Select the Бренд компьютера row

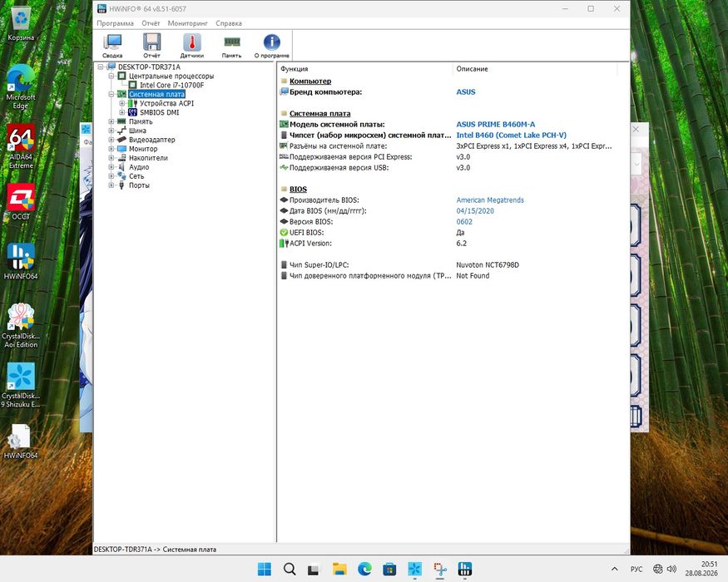[448, 92]
